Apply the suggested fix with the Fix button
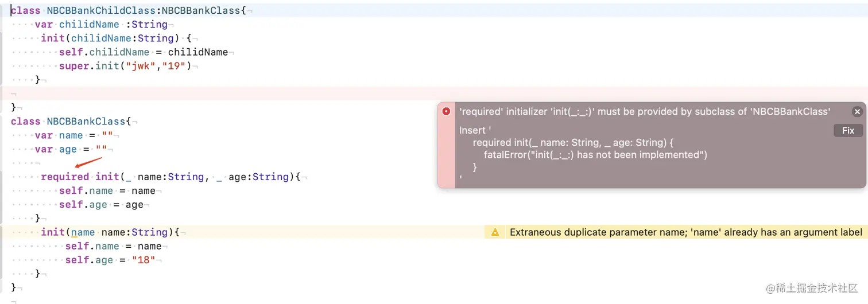The image size is (868, 304). (x=848, y=131)
